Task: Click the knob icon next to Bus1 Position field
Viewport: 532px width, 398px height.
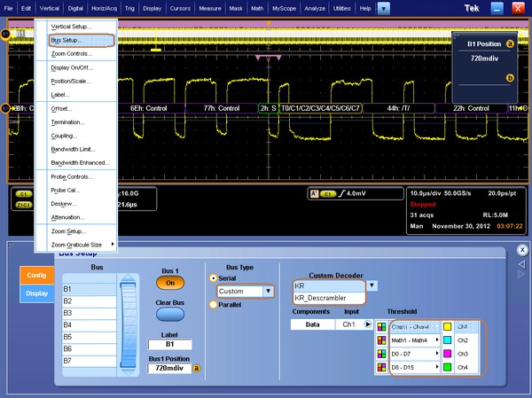Action: [196, 368]
